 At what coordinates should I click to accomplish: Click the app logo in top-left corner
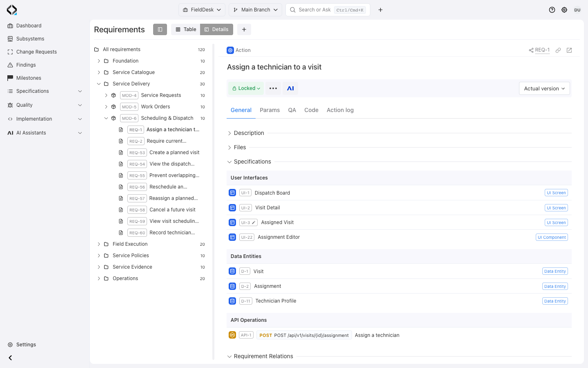(12, 10)
